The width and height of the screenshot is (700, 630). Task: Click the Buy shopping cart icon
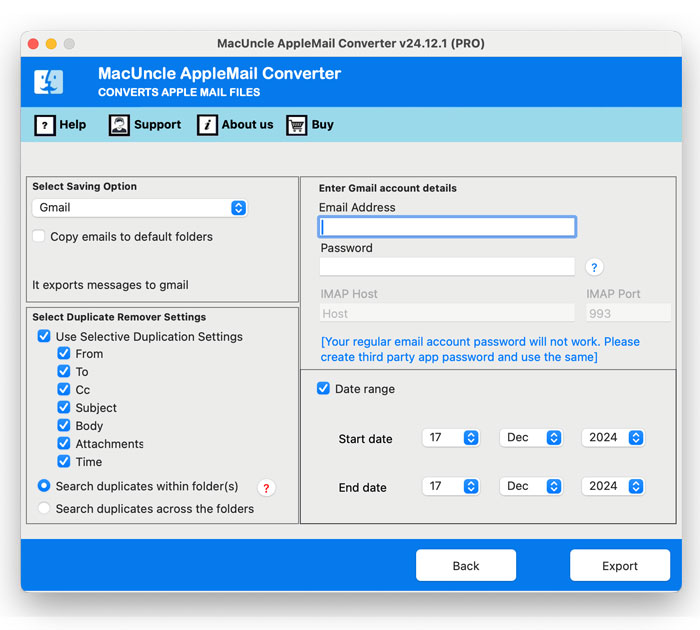(x=296, y=125)
